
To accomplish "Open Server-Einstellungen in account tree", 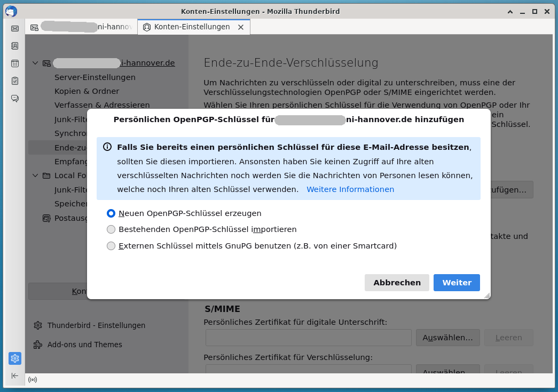I will 95,77.
